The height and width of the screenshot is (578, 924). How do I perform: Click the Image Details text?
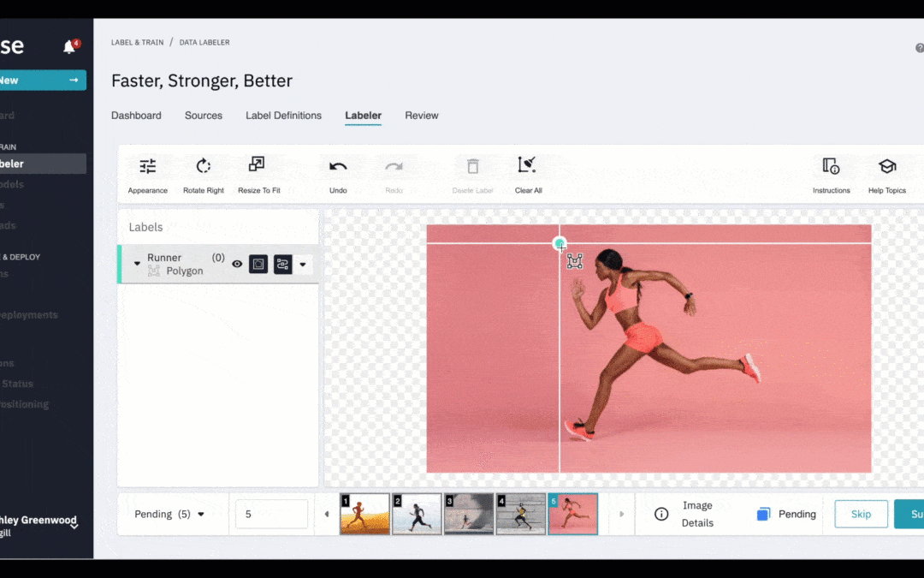(x=698, y=515)
